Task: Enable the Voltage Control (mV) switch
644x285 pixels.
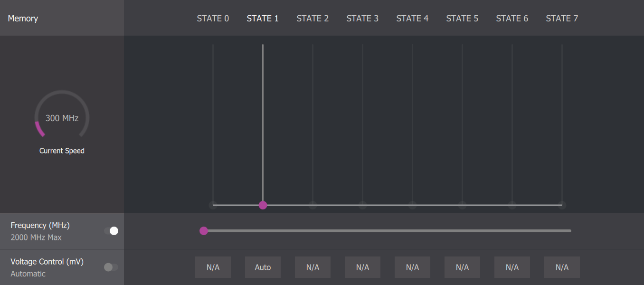Action: pos(111,267)
